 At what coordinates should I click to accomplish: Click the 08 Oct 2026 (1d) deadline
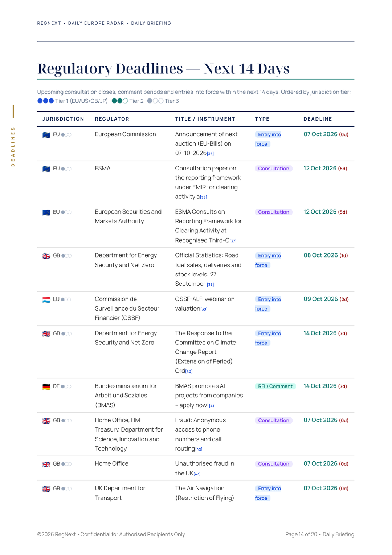[326, 255]
